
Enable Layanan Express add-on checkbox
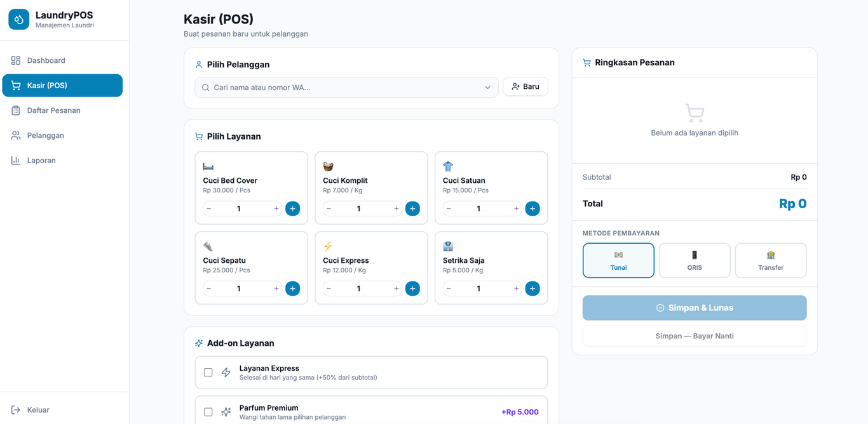(208, 373)
